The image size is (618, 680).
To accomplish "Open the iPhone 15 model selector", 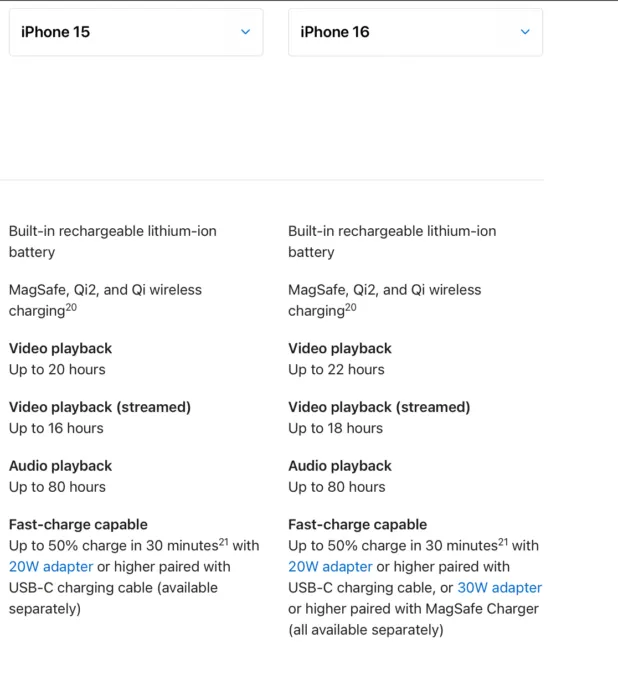I will pyautogui.click(x=136, y=32).
